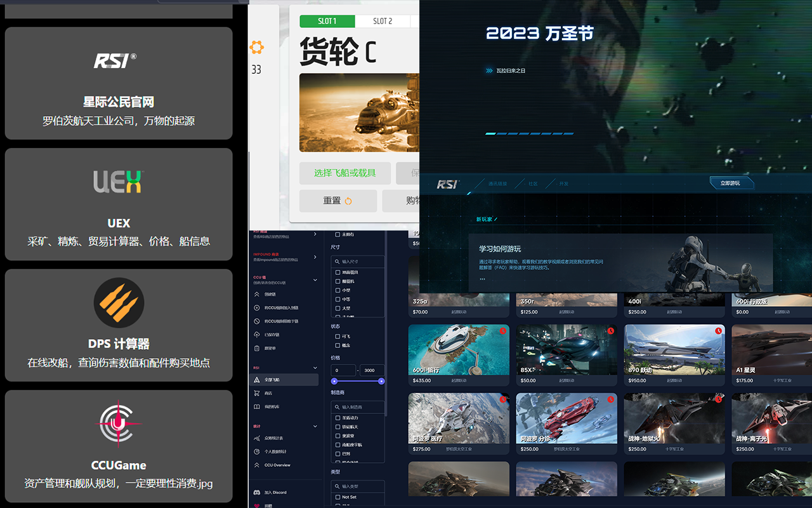
Task: Click the orange flower icon beside 33
Action: coord(257,47)
